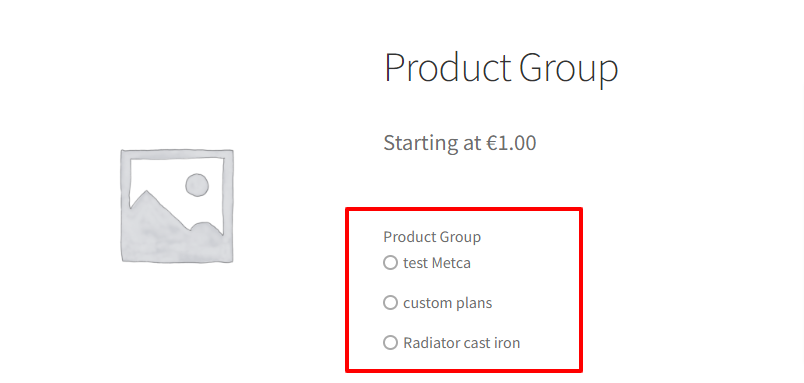The width and height of the screenshot is (804, 383).
Task: Select the "test Metca" radio button
Action: coord(390,263)
